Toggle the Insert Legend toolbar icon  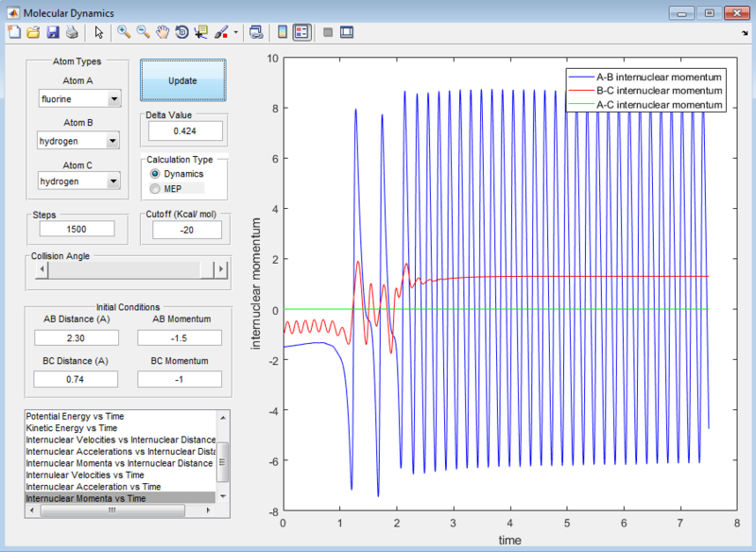coord(301,32)
